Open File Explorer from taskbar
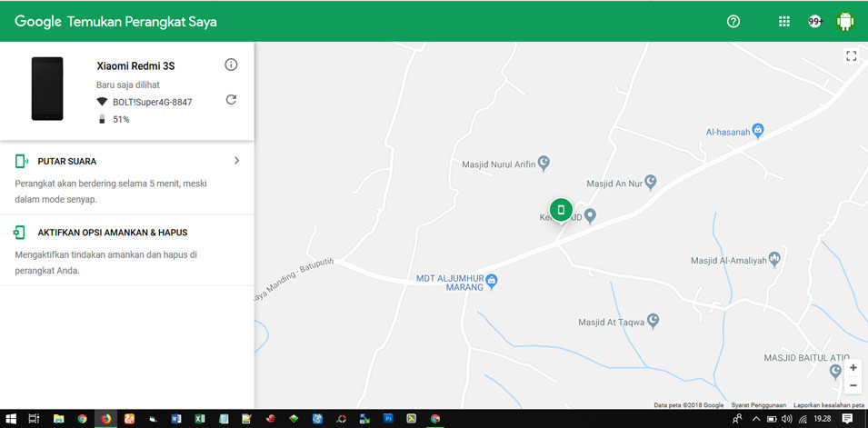The image size is (868, 428). 58,419
